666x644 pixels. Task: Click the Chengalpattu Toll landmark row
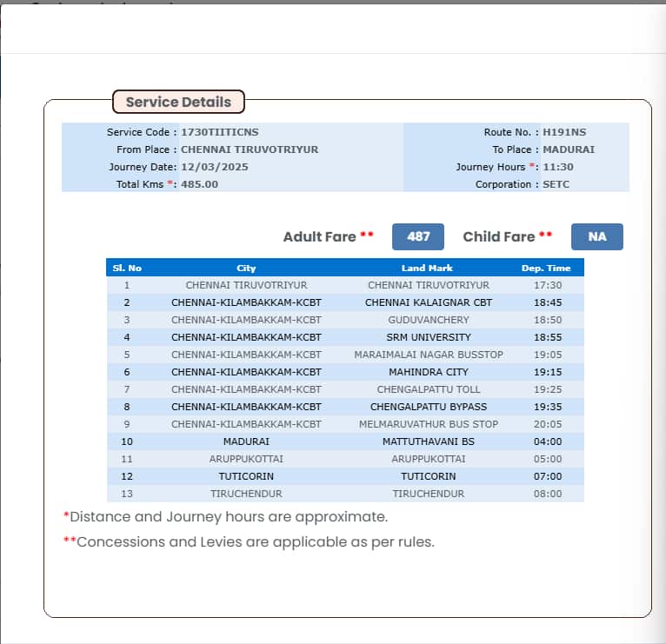pos(428,389)
